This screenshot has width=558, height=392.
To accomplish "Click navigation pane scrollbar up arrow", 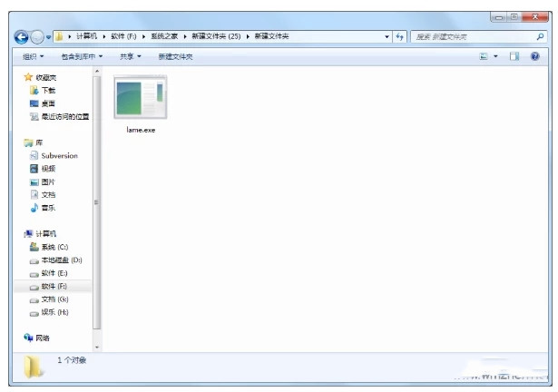I will (x=97, y=72).
